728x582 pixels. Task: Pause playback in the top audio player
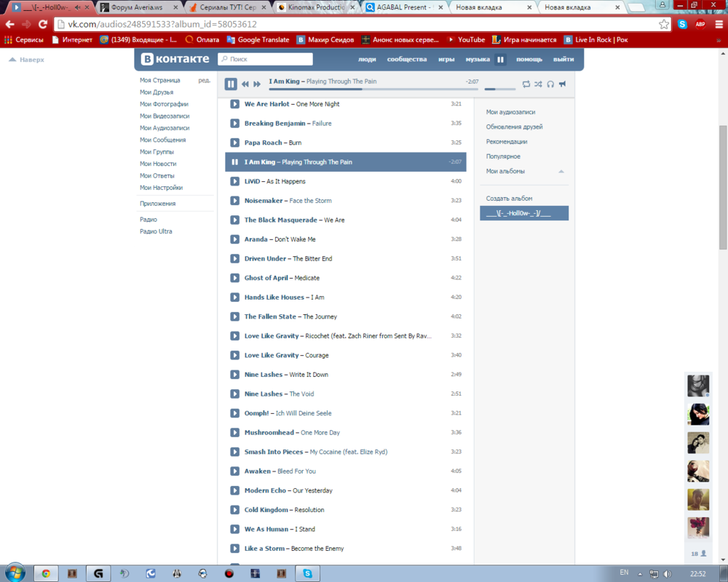coord(231,84)
